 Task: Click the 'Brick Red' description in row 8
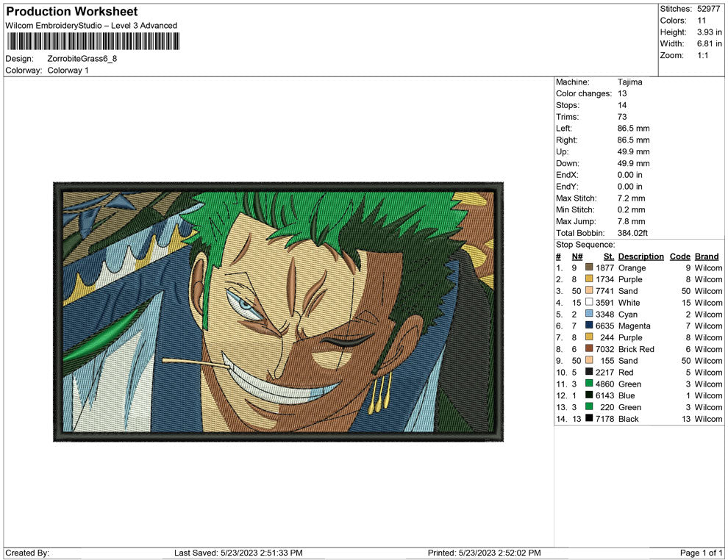point(636,349)
